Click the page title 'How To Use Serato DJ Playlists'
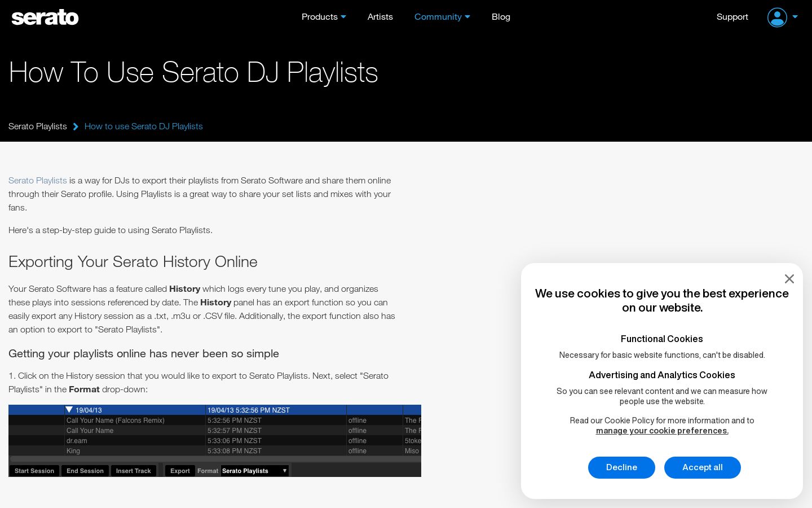This screenshot has width=812, height=508. point(193,73)
